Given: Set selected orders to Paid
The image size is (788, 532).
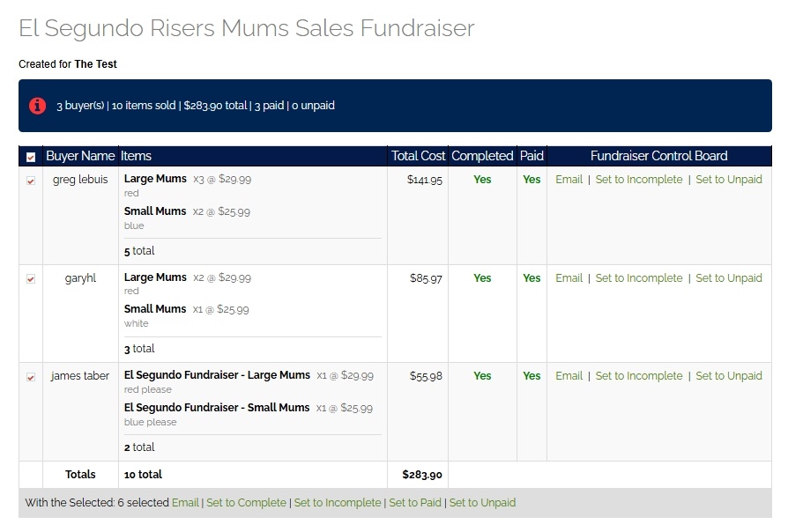Looking at the screenshot, I should (415, 502).
